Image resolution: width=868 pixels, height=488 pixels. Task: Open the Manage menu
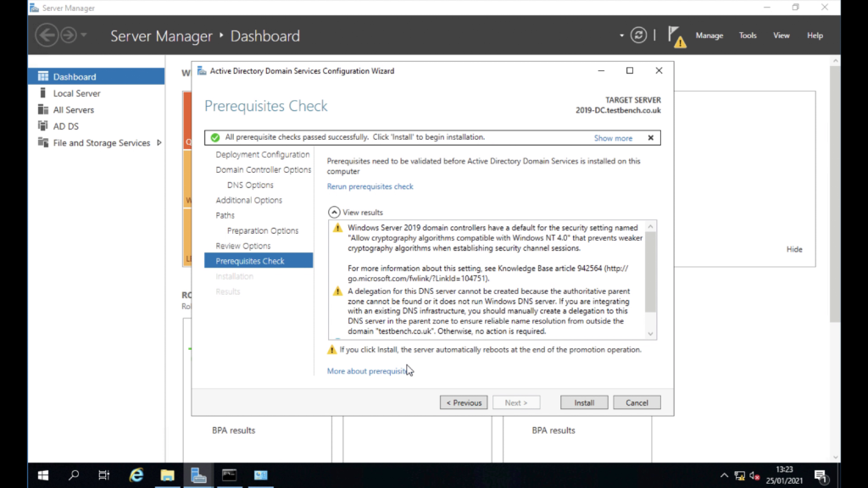pyautogui.click(x=709, y=36)
